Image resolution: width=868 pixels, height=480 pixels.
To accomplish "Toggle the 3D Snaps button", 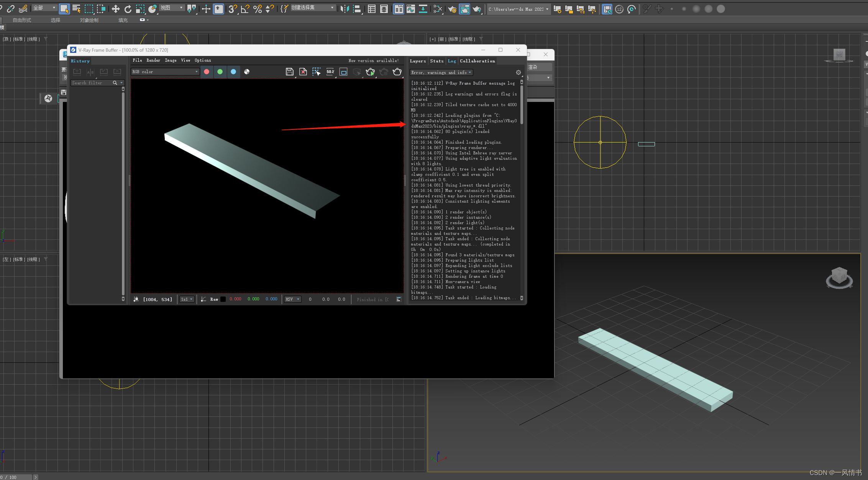I will pyautogui.click(x=233, y=9).
